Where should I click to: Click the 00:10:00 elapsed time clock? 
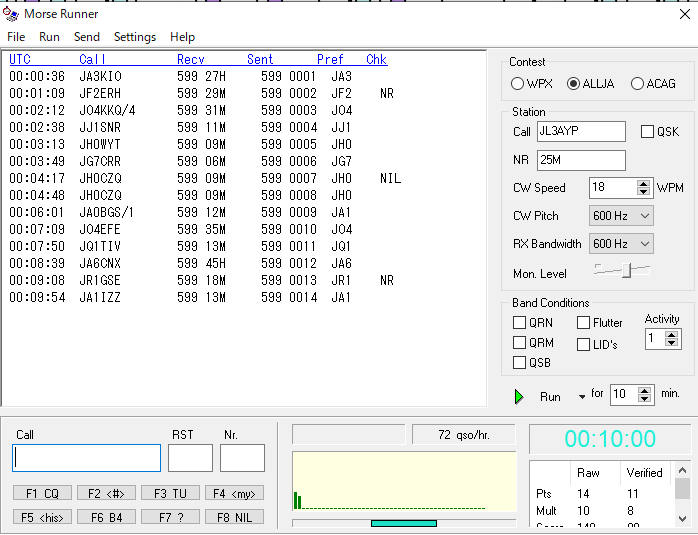(x=610, y=439)
